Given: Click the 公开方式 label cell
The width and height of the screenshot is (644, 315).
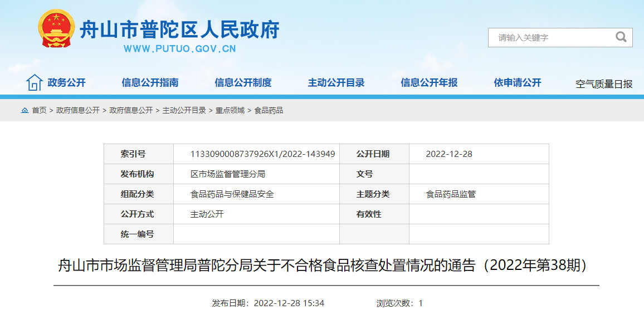Looking at the screenshot, I should click(x=139, y=214).
